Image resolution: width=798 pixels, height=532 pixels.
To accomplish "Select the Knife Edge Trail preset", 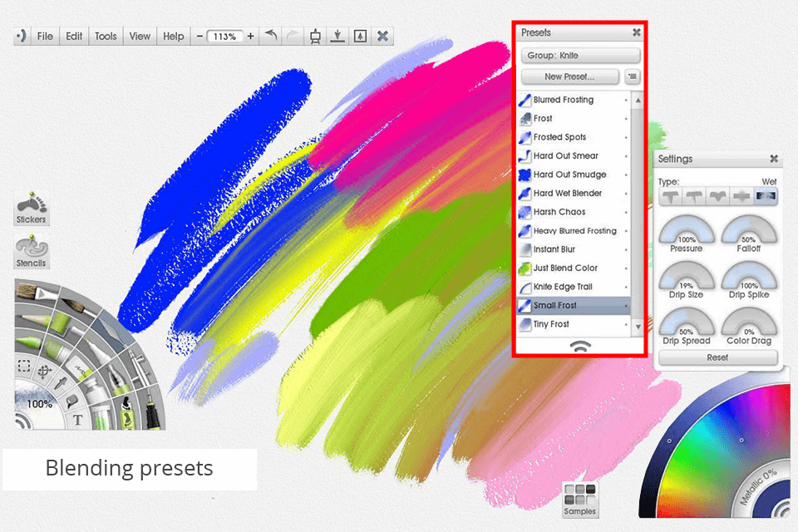I will coord(574,287).
